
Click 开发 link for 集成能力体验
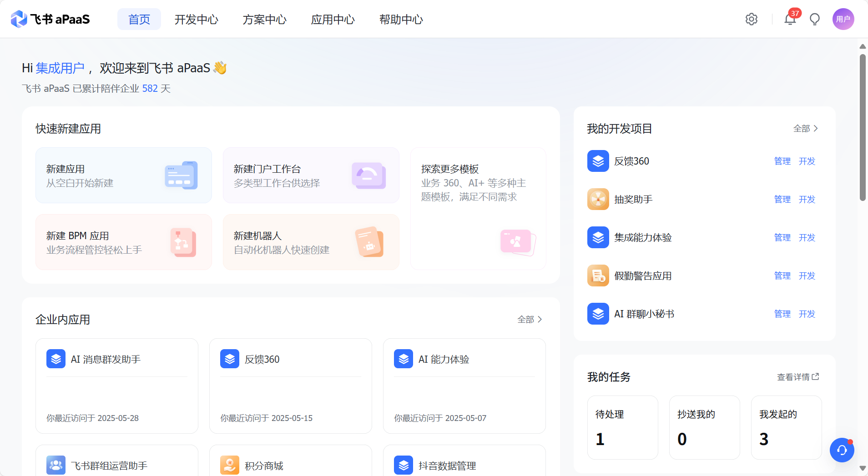807,238
